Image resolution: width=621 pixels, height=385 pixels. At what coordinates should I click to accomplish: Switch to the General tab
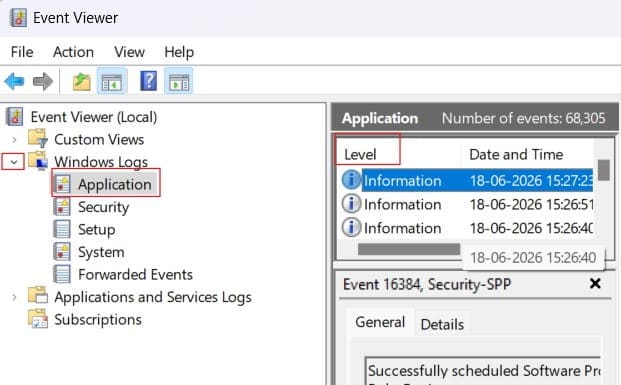380,322
